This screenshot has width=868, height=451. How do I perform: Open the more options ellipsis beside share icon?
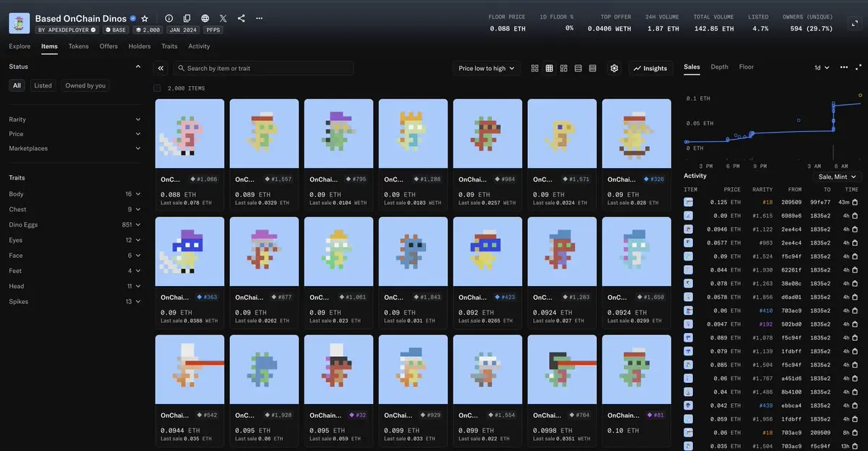pos(260,18)
